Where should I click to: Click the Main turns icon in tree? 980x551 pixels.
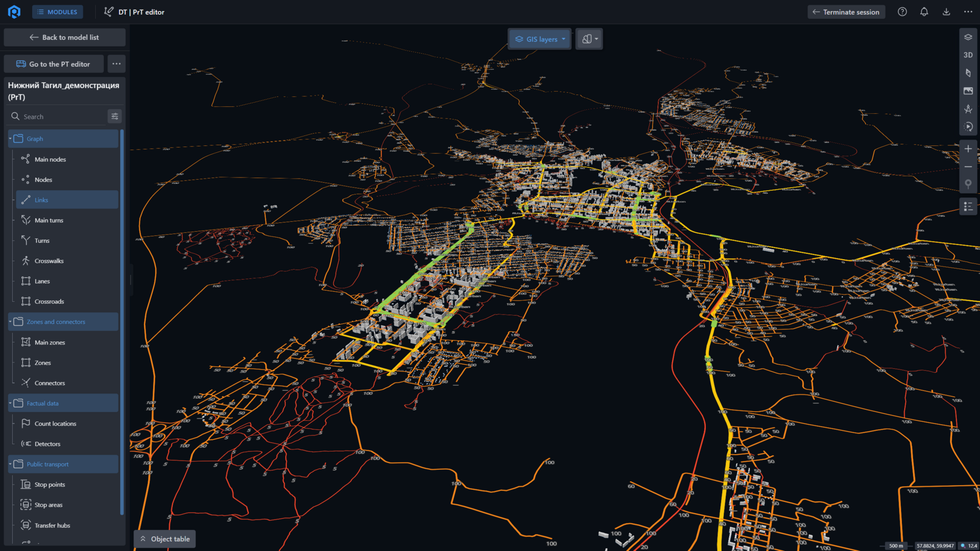pyautogui.click(x=26, y=220)
